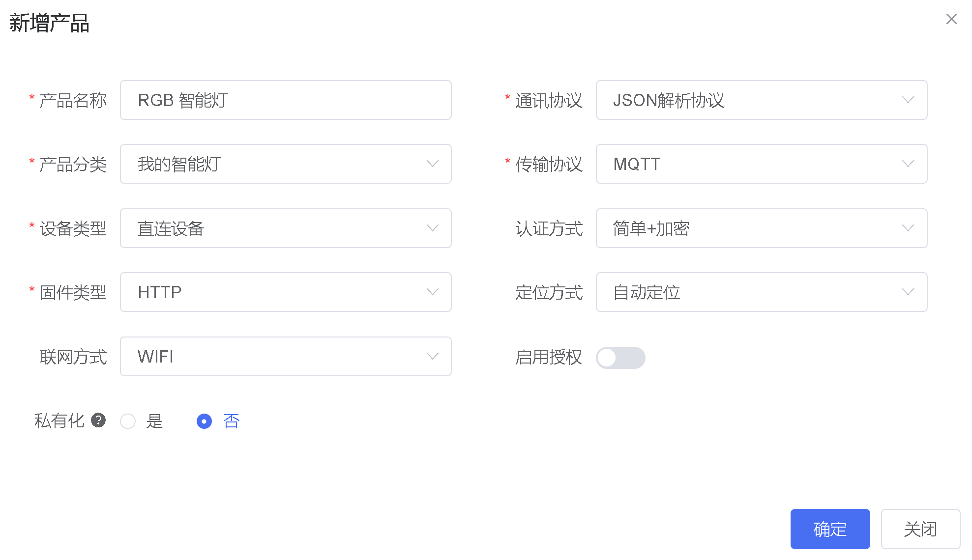Open the 产品分类 dropdown showing 我的智能灯
Image resolution: width=972 pixels, height=560 pixels.
(x=286, y=164)
